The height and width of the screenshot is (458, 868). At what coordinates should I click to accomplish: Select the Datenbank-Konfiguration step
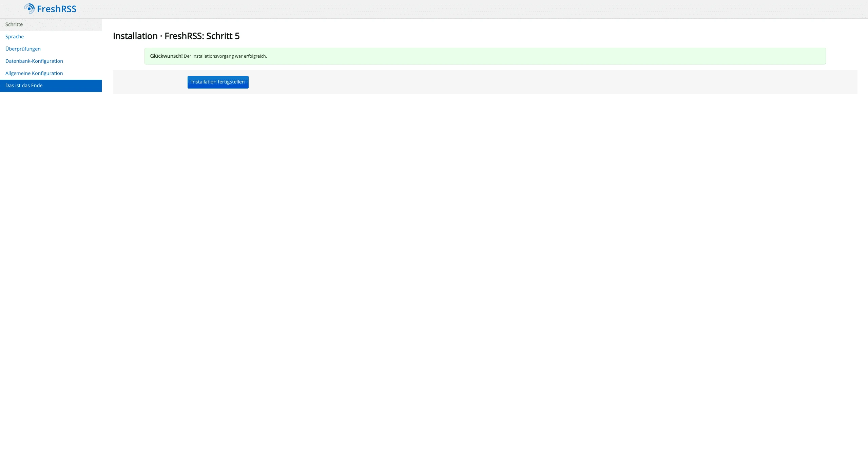(x=51, y=61)
